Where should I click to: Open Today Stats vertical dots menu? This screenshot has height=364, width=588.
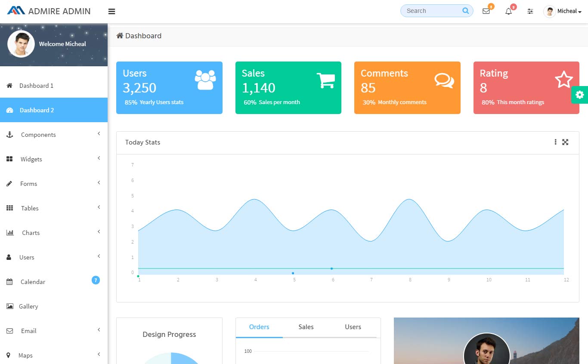click(x=555, y=142)
